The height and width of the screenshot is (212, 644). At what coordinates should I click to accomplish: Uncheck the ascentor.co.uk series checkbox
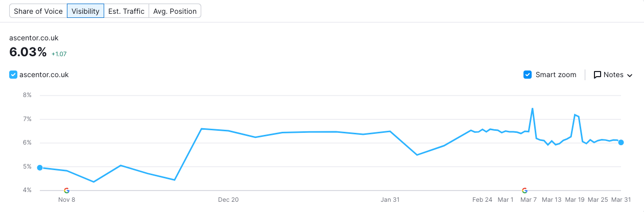point(13,75)
